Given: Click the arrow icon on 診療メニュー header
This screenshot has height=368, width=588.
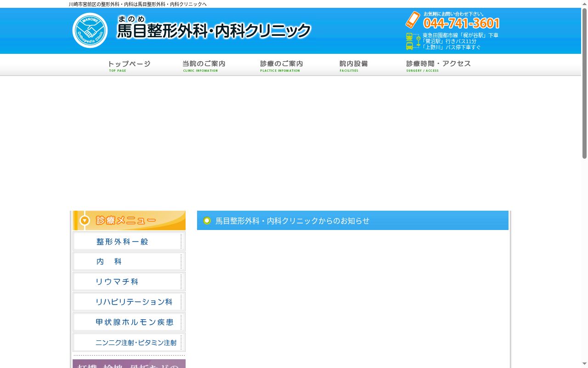Looking at the screenshot, I should point(85,221).
